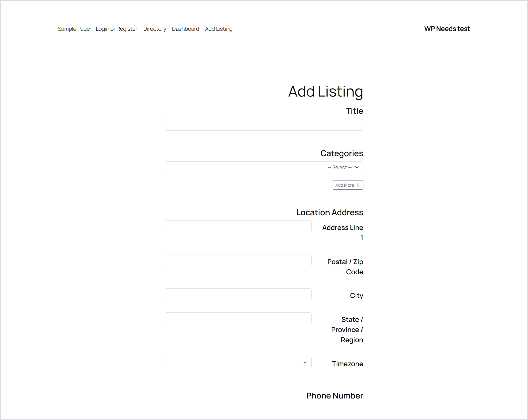This screenshot has height=420, width=528.
Task: Focus the Postal / Zip Code field
Action: tap(238, 260)
